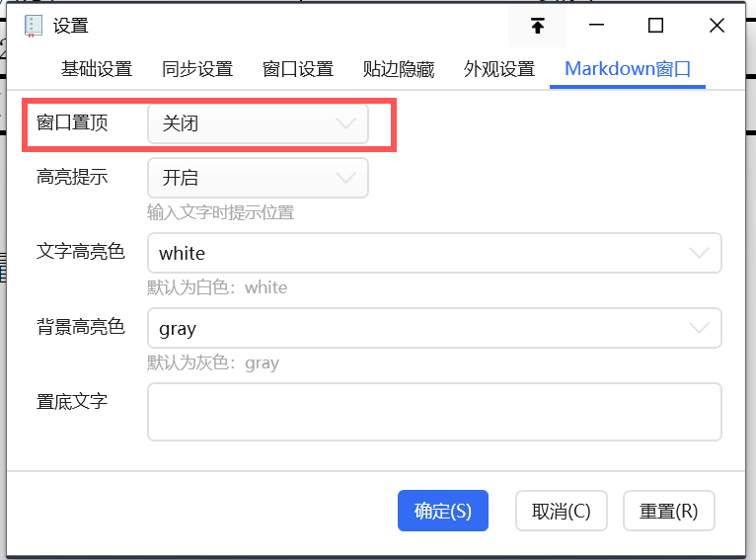Select the 贴边隐藏 tab
Viewport: 756px width, 560px height.
(399, 69)
